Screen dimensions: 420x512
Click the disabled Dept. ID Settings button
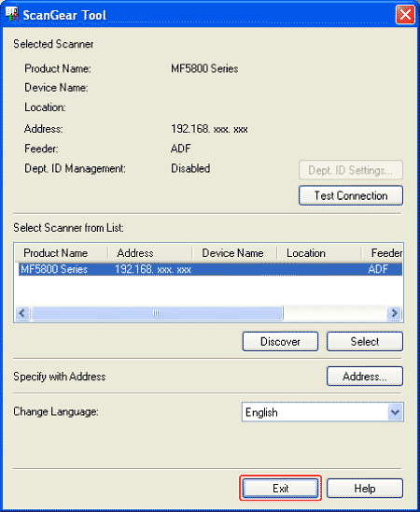[351, 170]
